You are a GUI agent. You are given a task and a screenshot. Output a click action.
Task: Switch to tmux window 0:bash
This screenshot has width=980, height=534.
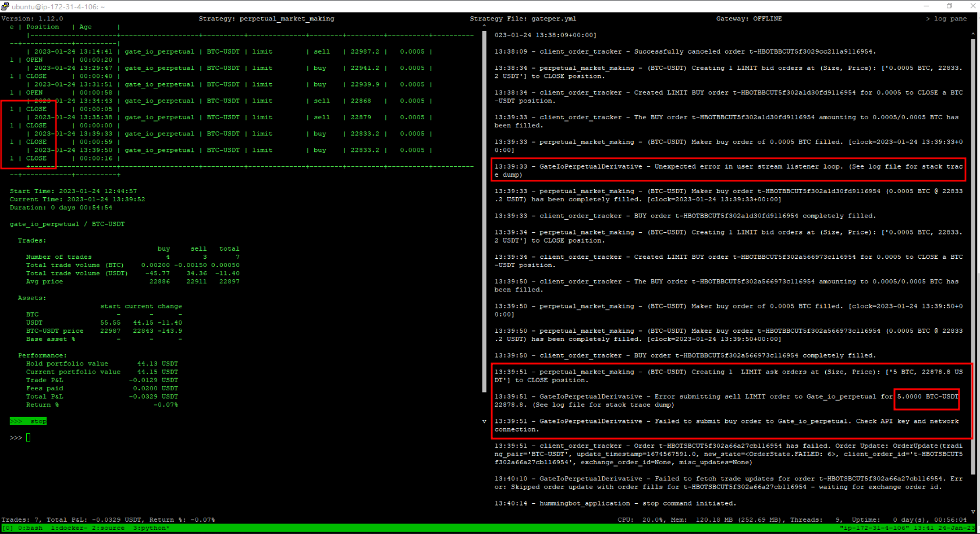30,528
